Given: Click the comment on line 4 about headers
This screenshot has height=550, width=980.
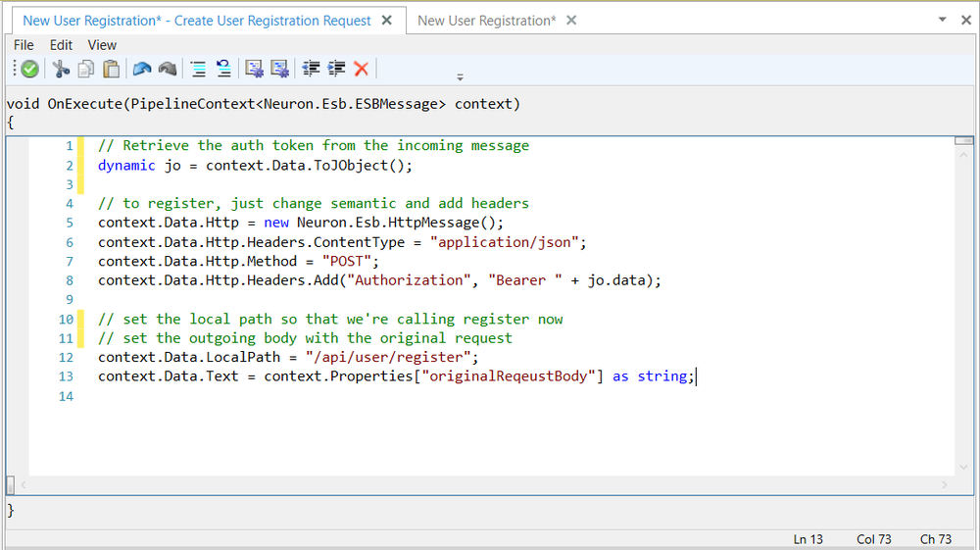Looking at the screenshot, I should tap(314, 204).
